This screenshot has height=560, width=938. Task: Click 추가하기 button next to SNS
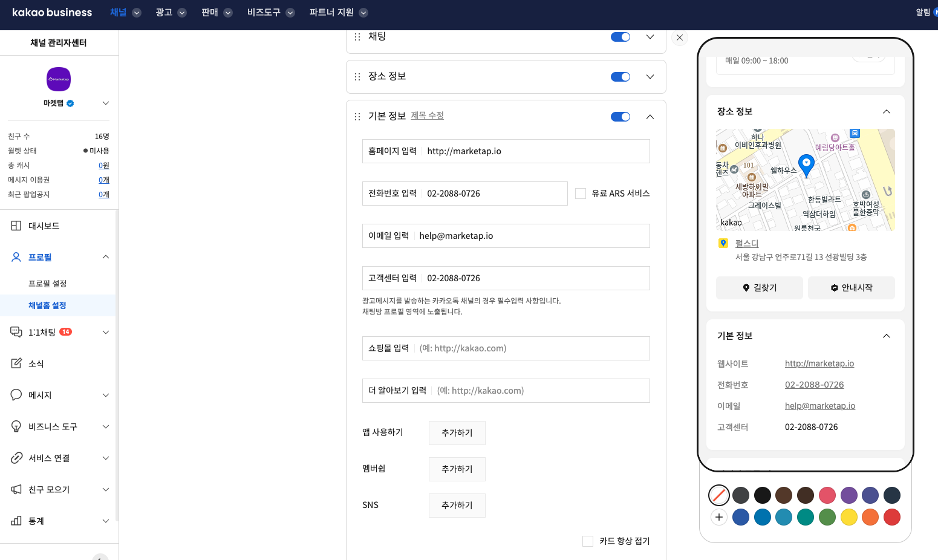[457, 506]
